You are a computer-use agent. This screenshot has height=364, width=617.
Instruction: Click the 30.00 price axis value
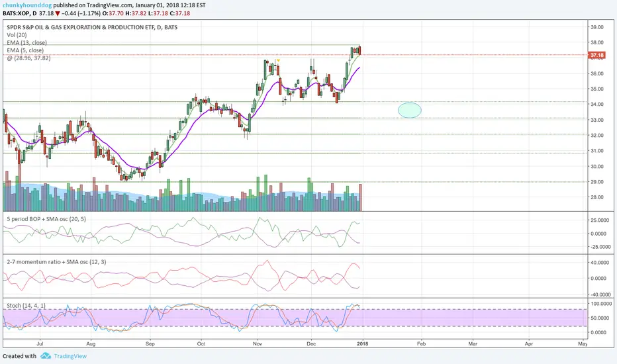(597, 167)
